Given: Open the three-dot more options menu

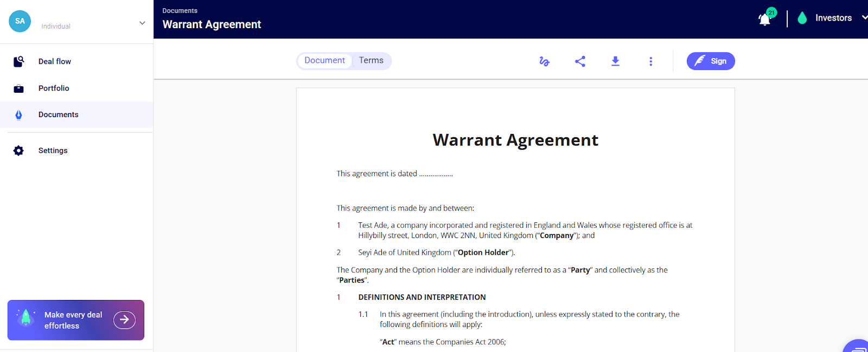Looking at the screenshot, I should (x=650, y=61).
